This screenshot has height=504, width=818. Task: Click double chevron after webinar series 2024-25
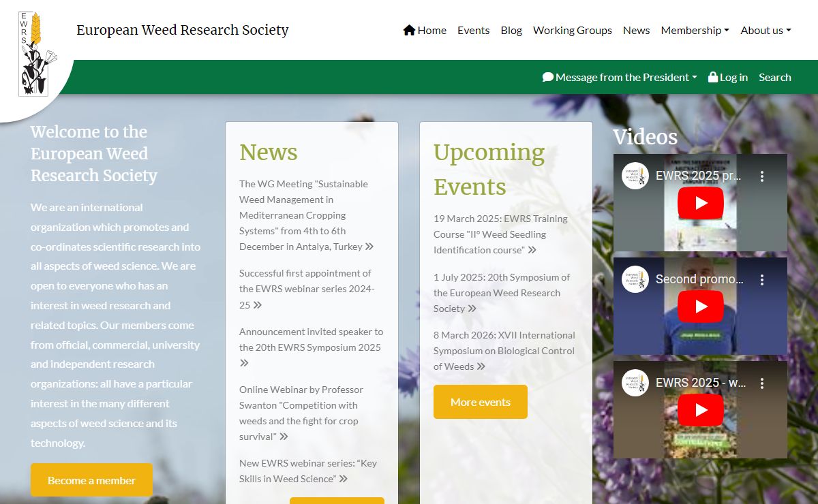258,305
